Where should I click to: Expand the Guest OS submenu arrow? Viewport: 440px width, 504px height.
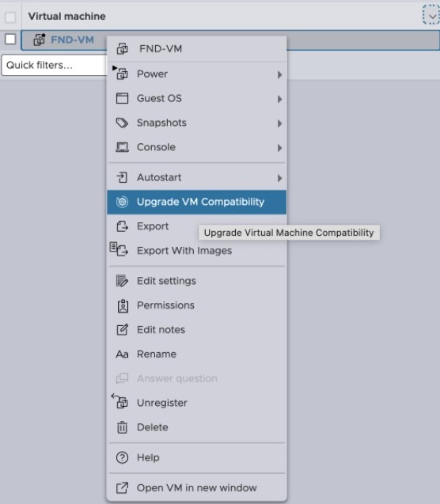tap(279, 99)
